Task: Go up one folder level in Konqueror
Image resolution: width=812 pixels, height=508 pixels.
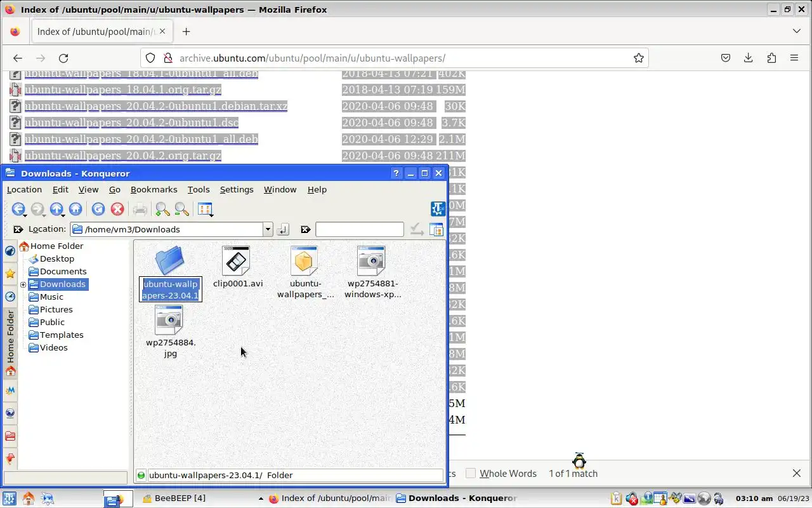Action: click(x=56, y=209)
